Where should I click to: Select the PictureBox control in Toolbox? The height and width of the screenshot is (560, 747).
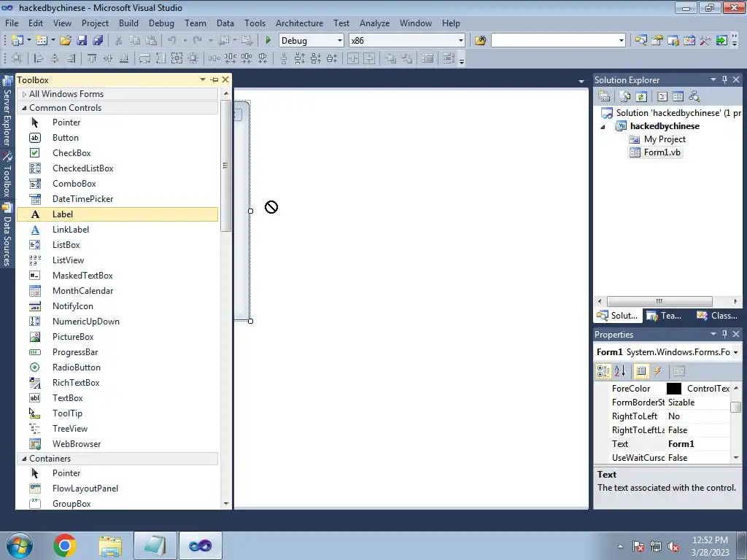click(x=117, y=337)
